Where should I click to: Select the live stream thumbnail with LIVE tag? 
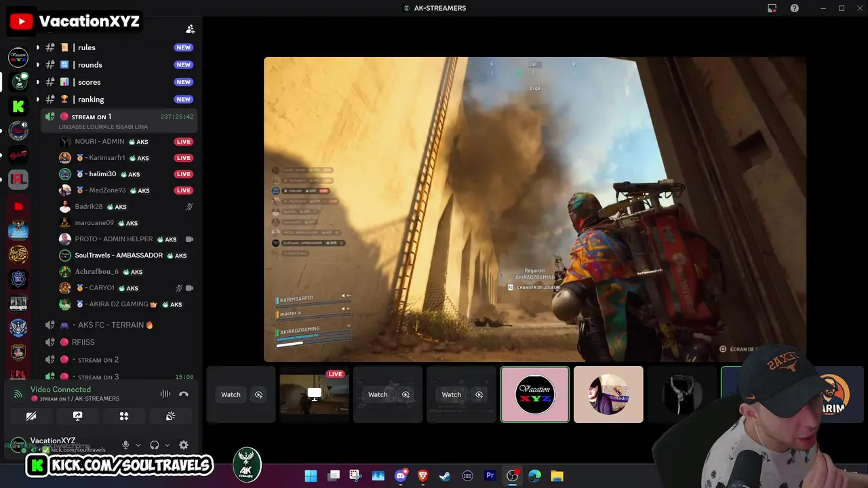pyautogui.click(x=314, y=394)
